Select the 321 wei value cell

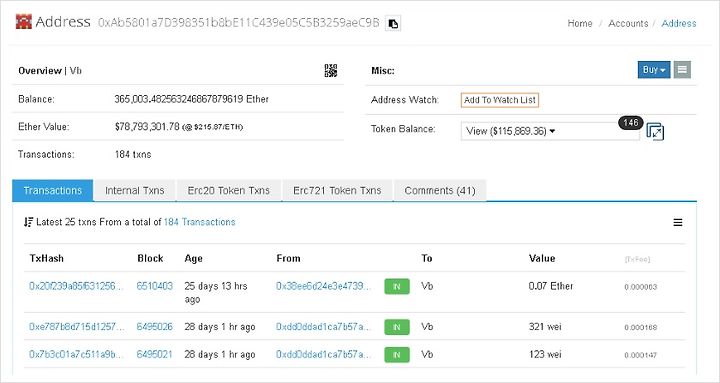545,327
